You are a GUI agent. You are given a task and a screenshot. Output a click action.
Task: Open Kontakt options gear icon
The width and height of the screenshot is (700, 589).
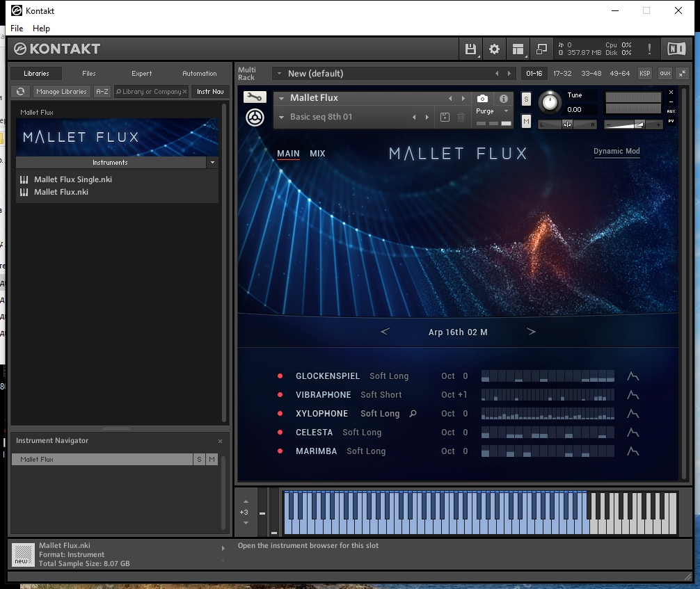(494, 49)
